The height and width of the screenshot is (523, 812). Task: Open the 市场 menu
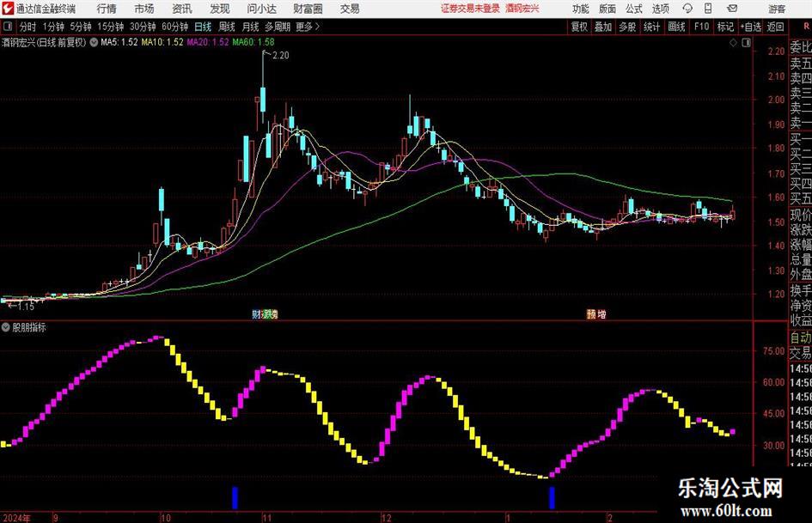click(x=144, y=9)
